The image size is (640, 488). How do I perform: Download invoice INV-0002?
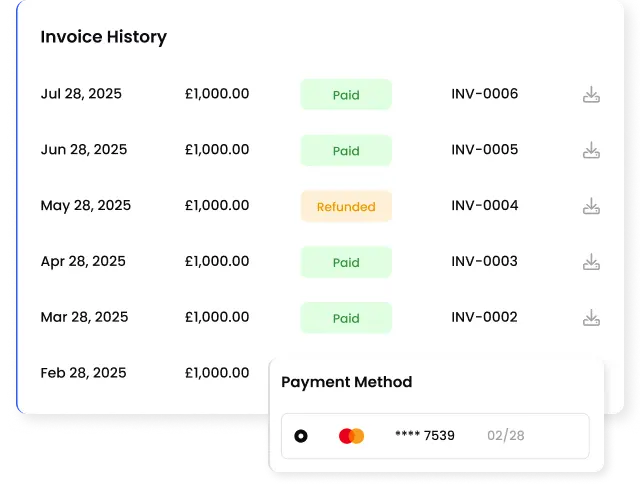pyautogui.click(x=591, y=318)
